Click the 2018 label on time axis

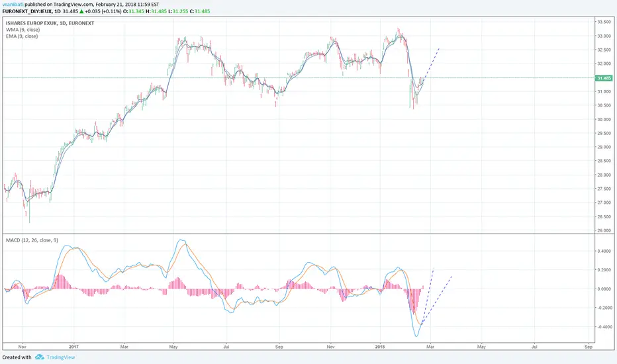380,347
